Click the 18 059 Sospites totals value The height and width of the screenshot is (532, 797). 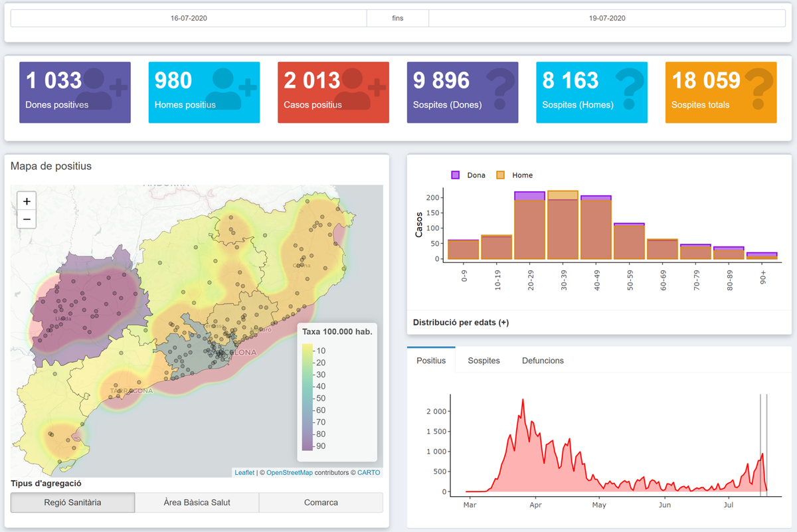(706, 80)
